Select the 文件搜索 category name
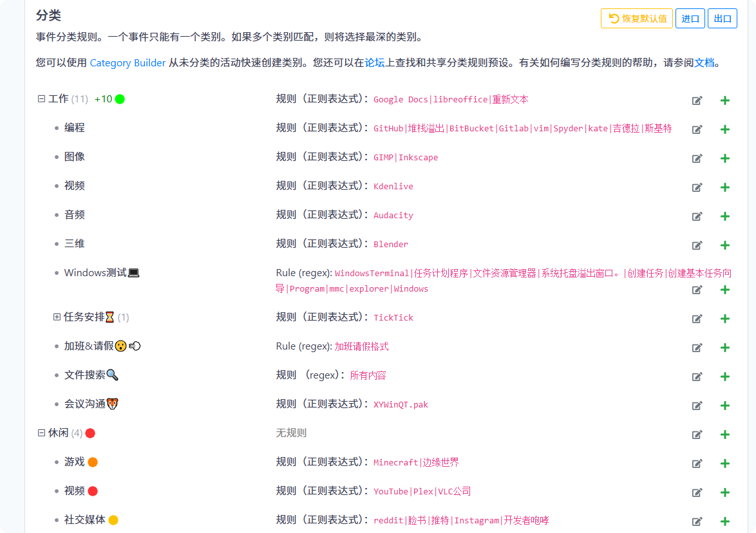The height and width of the screenshot is (533, 756). point(91,375)
